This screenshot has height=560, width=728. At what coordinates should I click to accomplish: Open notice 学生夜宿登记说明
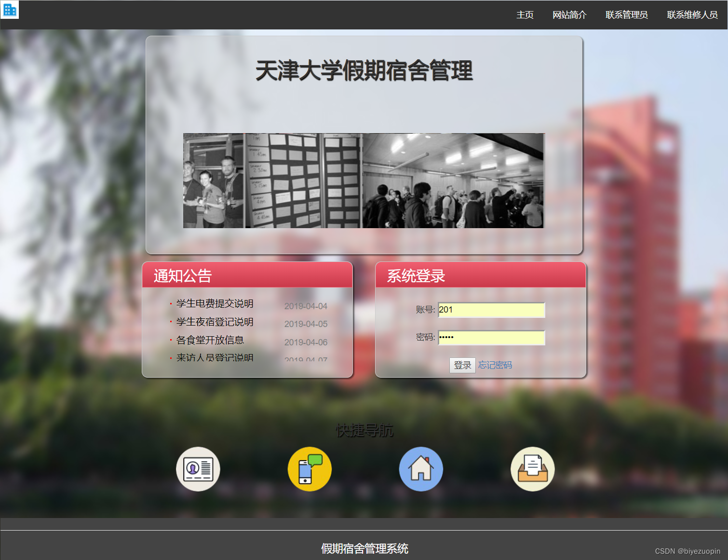coord(215,322)
